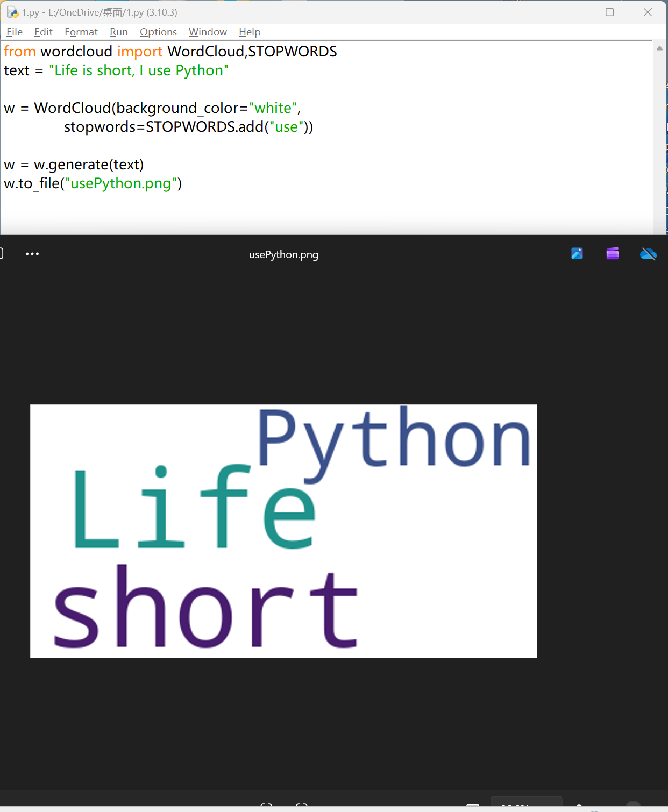
Task: Click the stopwords=STOPWORDS.add line
Action: coord(188,127)
